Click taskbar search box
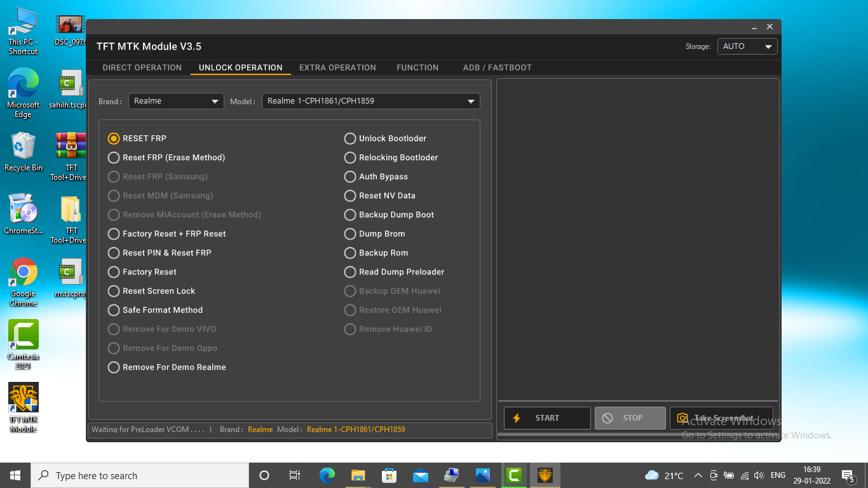 pos(140,475)
